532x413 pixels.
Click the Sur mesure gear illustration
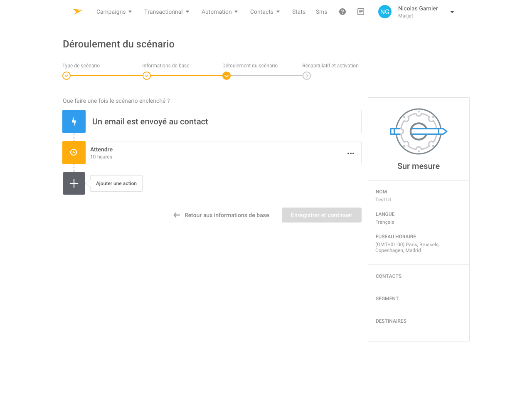coord(419,131)
